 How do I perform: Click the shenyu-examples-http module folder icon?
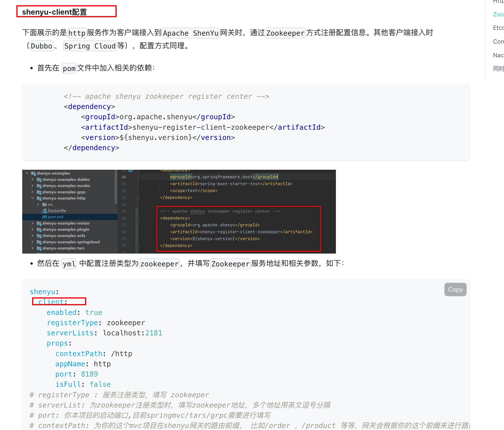click(x=39, y=198)
